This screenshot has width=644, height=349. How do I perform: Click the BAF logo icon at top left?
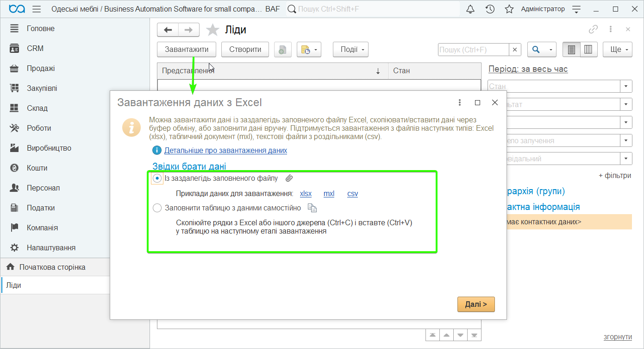[17, 9]
